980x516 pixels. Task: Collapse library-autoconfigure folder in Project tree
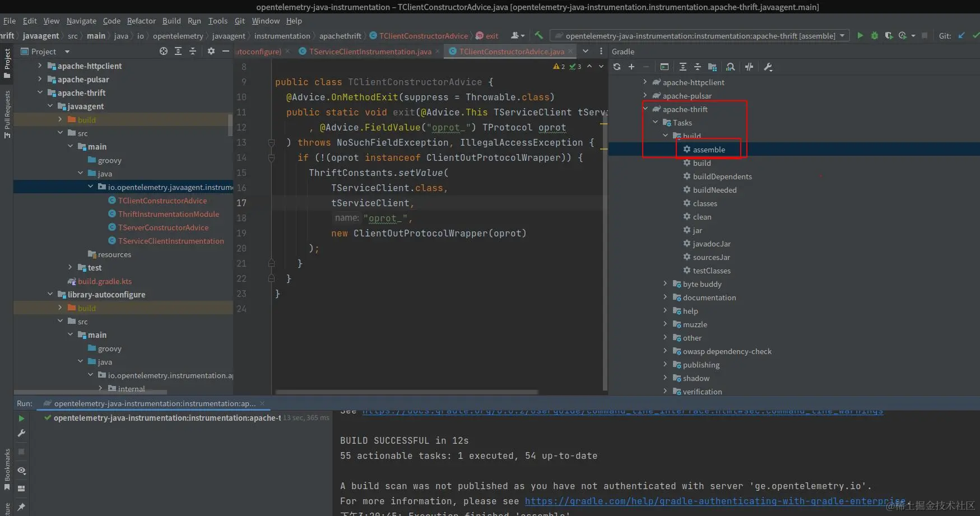50,294
